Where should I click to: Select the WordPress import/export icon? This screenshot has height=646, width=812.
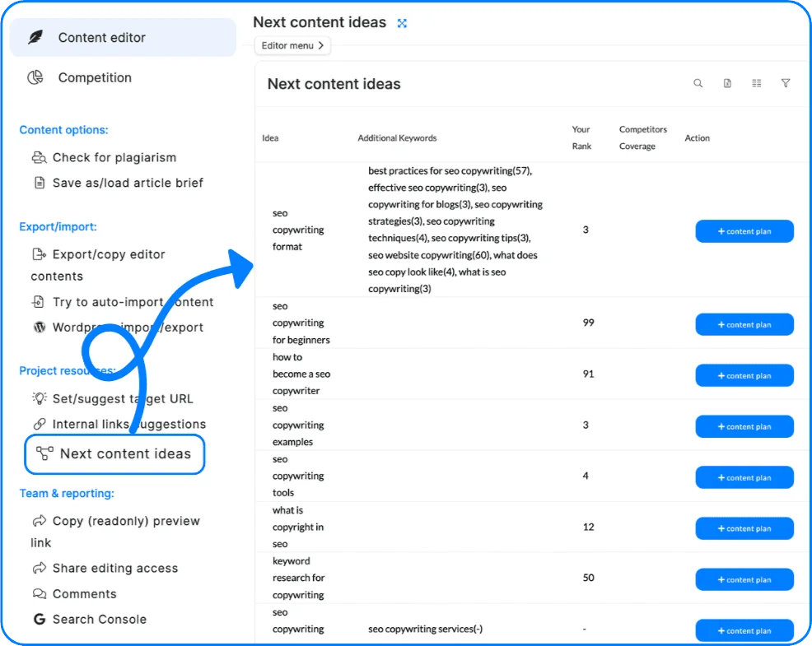pyautogui.click(x=38, y=328)
